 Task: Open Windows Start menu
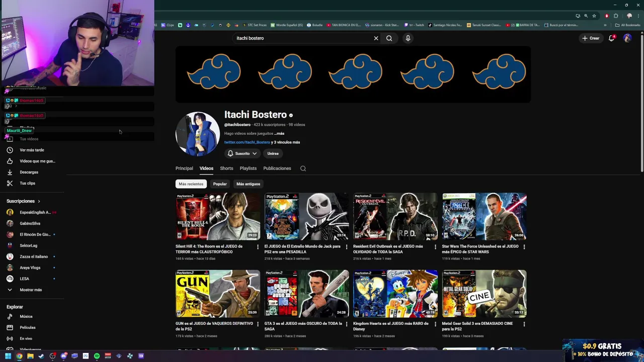point(8,356)
